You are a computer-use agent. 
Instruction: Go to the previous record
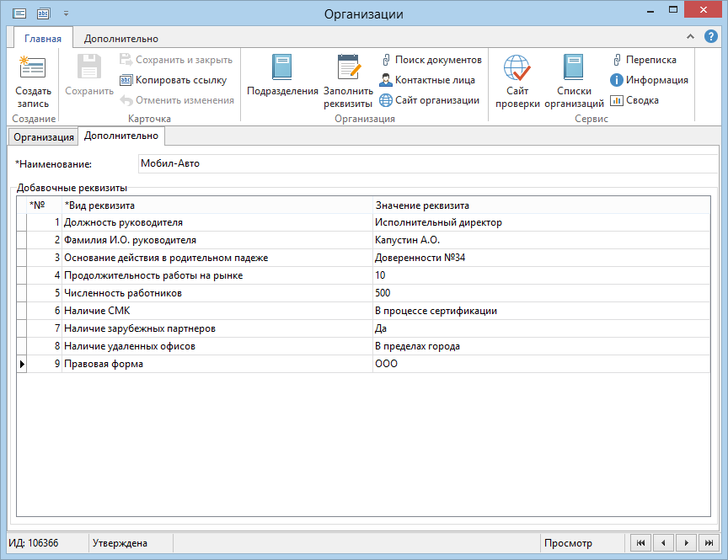[x=663, y=543]
